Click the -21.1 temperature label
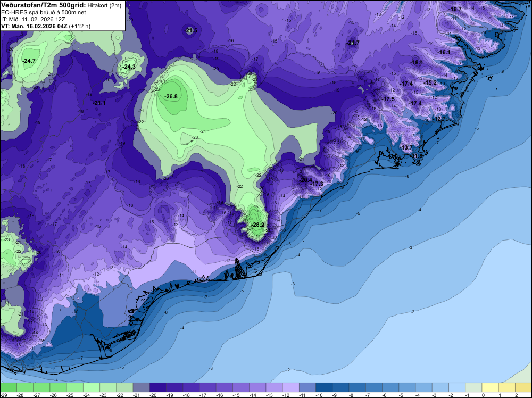Image resolution: width=532 pixels, height=398 pixels. (x=99, y=103)
